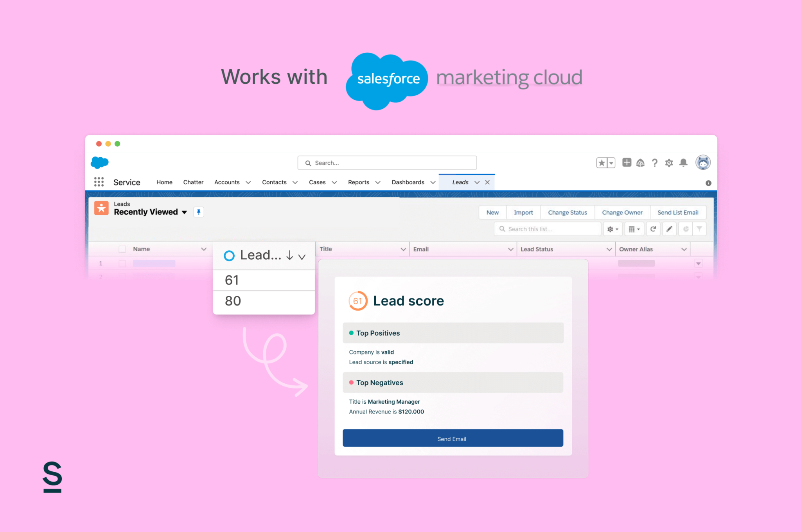Click the filter icon on the list toolbar
This screenshot has width=801, height=532.
699,229
